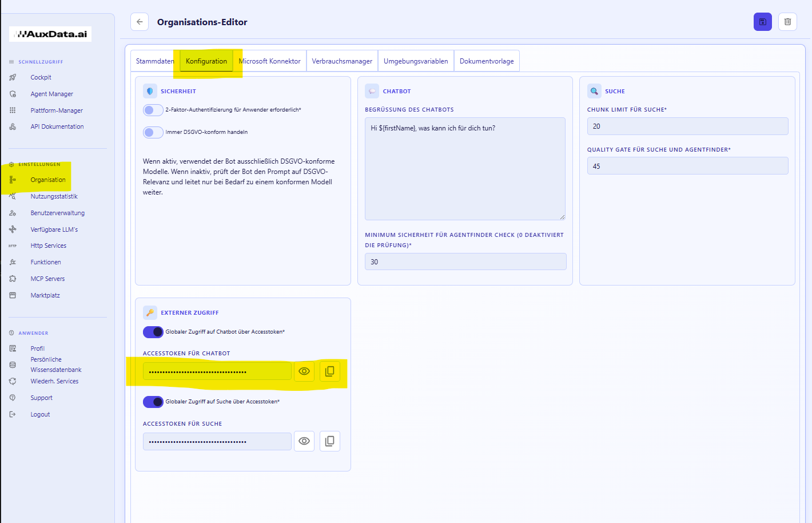Disable Globaler Zugriff auf Chatbot switch
The image size is (812, 523).
coord(153,332)
